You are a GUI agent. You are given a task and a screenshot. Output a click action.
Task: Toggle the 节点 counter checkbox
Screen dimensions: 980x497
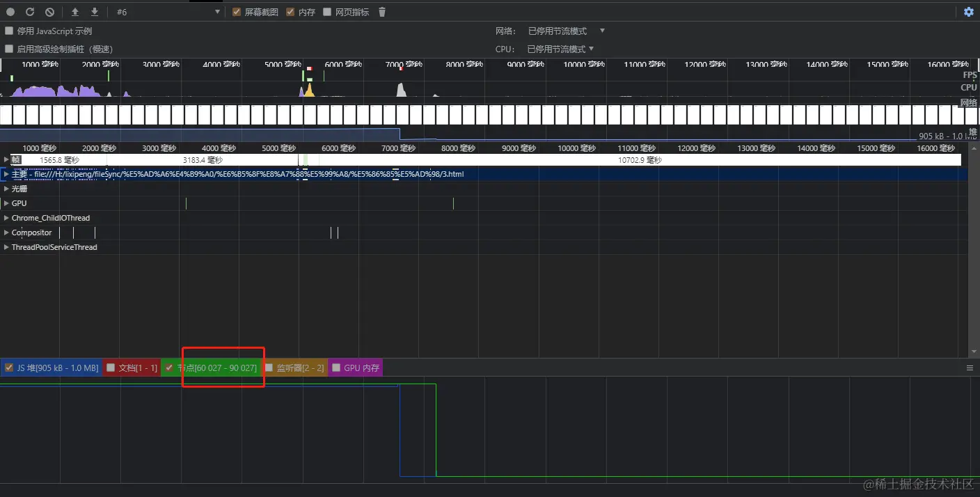(168, 368)
